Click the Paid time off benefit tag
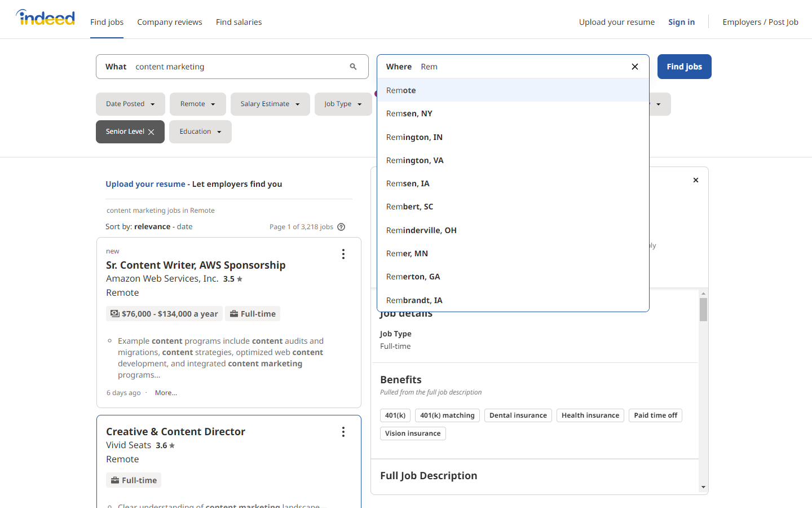The height and width of the screenshot is (508, 812). (x=656, y=415)
